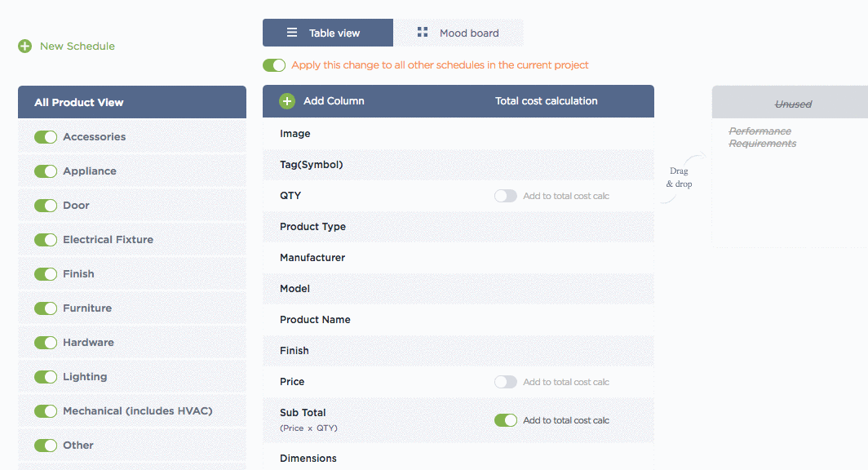
Task: Click the Add Column plus icon
Action: [287, 101]
